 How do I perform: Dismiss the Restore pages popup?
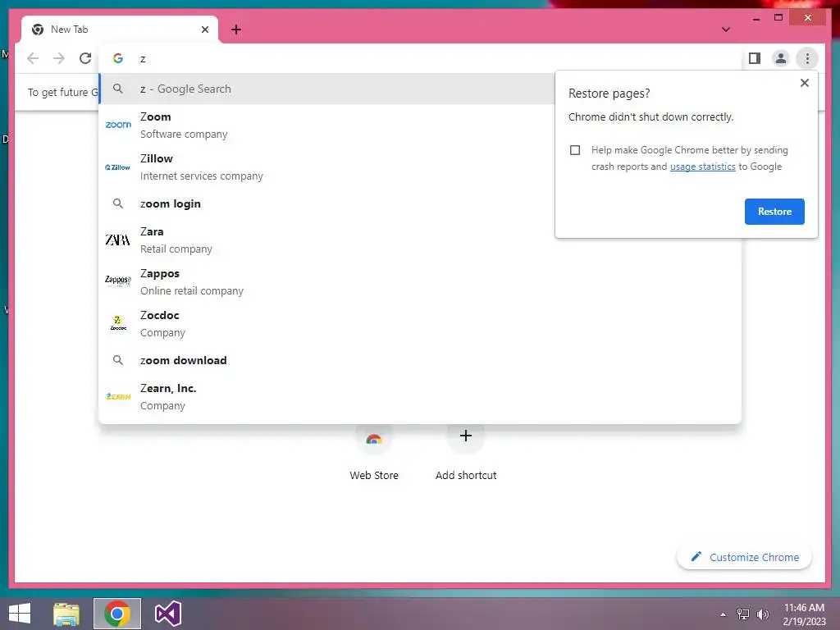(804, 83)
